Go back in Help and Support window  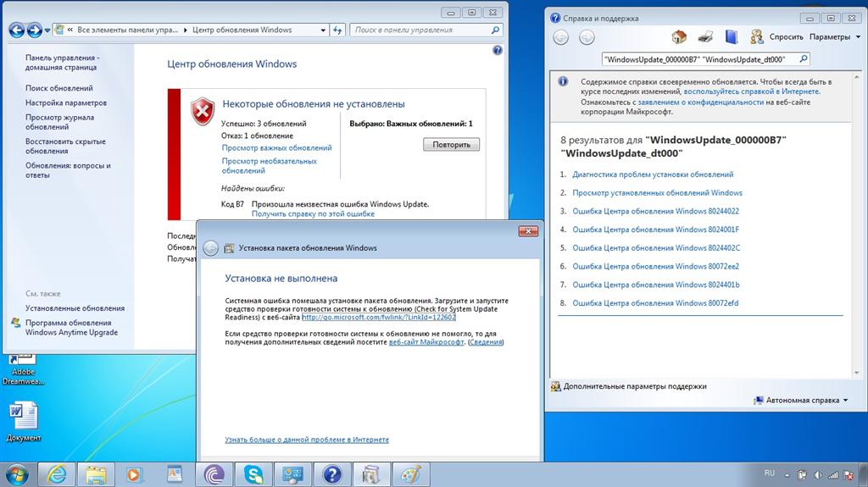tap(561, 37)
